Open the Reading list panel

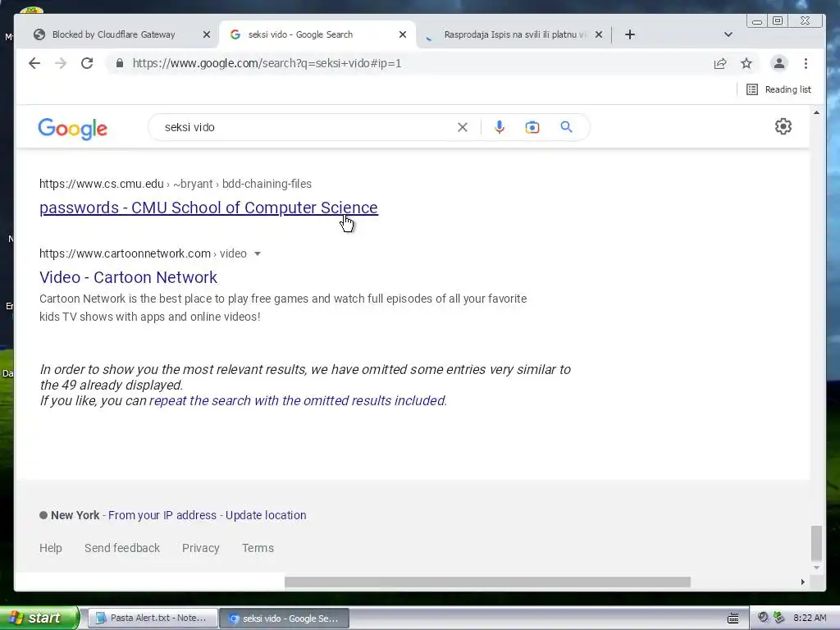coord(779,89)
